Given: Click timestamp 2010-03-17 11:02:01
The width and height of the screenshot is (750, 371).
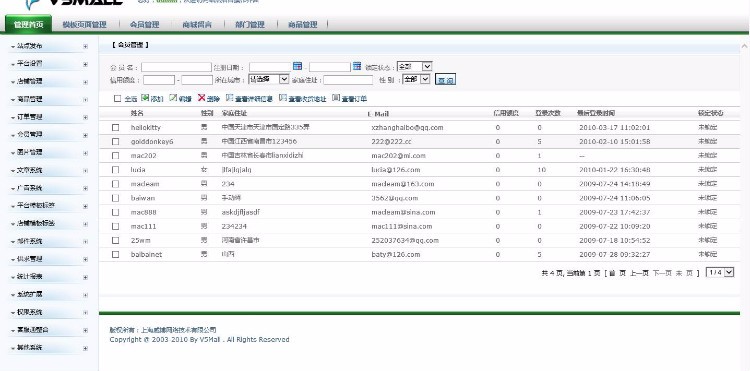Looking at the screenshot, I should point(615,128).
